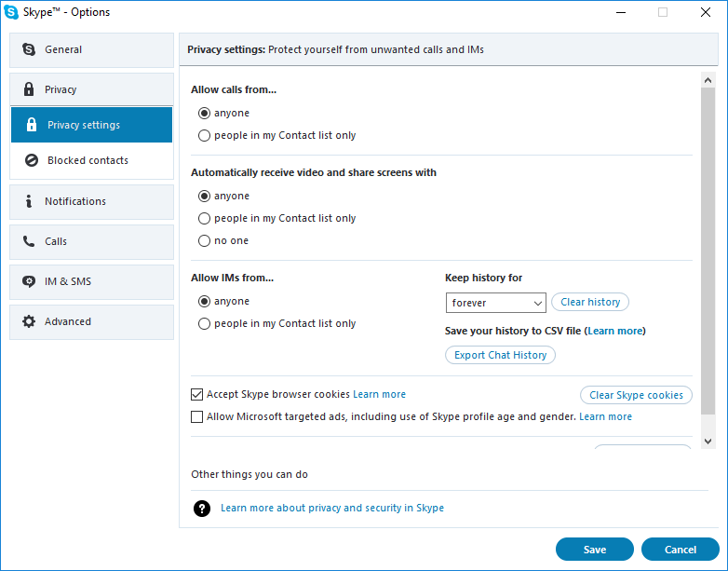Click the Privacy padlock icon
Image resolution: width=728 pixels, height=571 pixels.
[29, 89]
